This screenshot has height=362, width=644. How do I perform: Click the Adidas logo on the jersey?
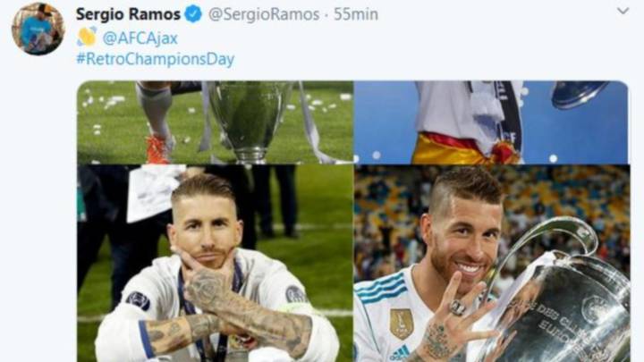click(400, 352)
